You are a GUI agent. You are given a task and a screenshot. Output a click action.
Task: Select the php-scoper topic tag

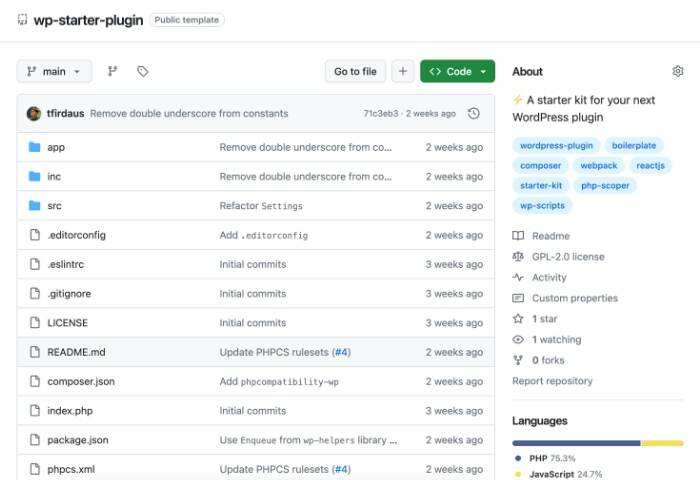point(605,185)
